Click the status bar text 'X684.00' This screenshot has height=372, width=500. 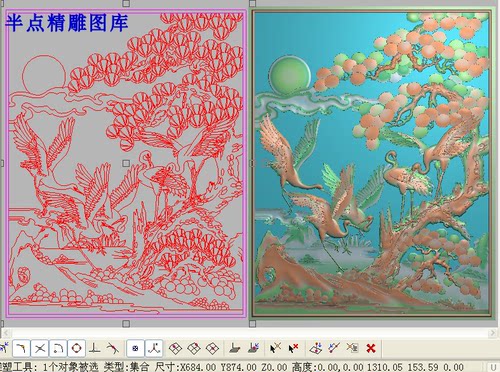pos(198,367)
